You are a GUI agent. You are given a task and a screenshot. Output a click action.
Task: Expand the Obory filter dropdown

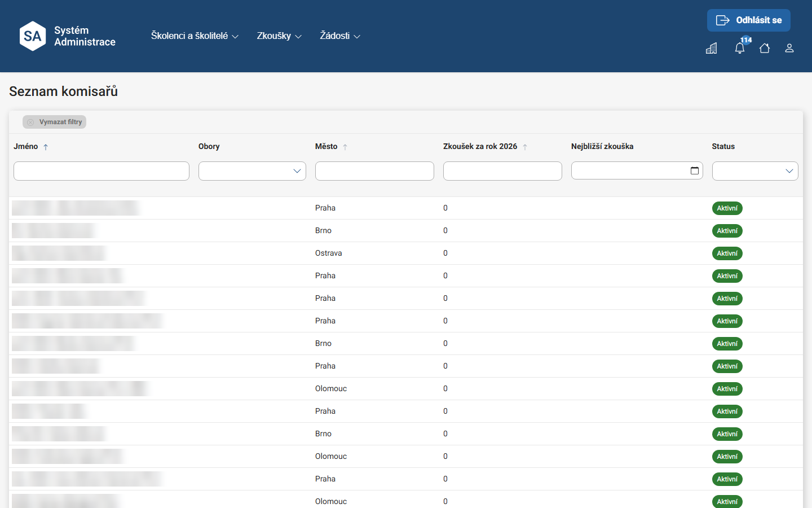(252, 171)
